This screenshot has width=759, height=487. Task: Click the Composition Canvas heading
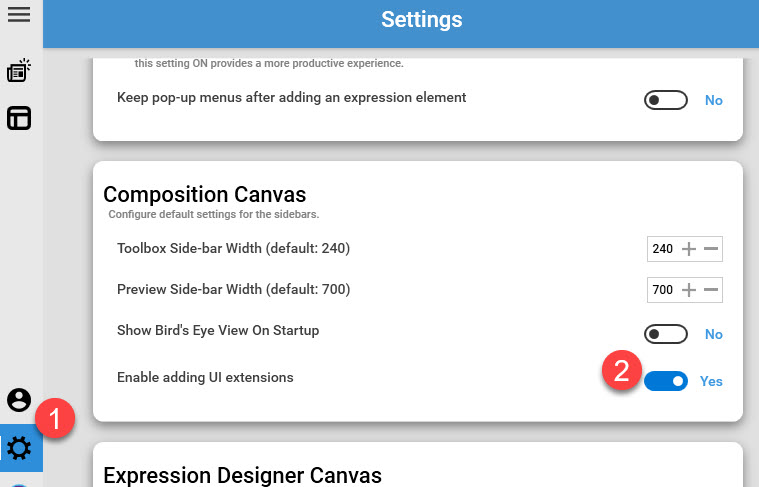205,195
